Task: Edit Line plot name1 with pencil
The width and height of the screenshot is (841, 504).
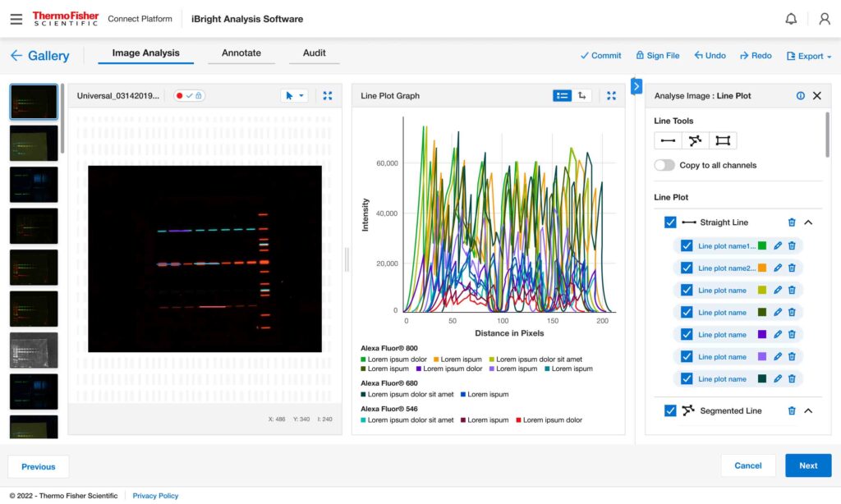Action: click(778, 245)
